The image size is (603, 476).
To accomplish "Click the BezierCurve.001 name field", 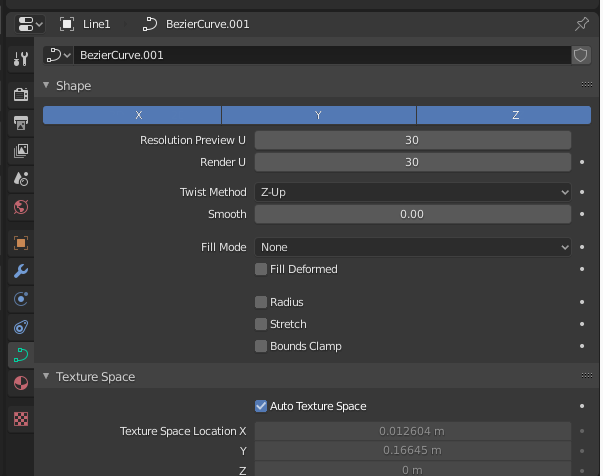I will pos(322,55).
